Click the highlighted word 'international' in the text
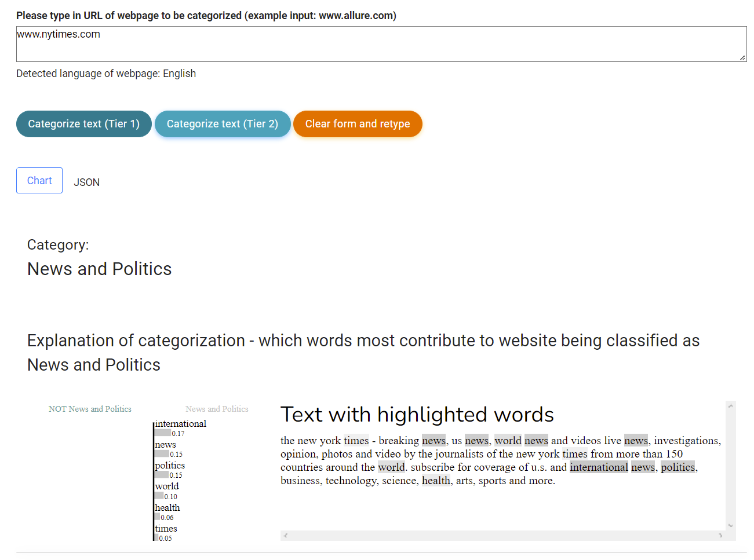Image resolution: width=754 pixels, height=560 pixels. click(x=599, y=467)
